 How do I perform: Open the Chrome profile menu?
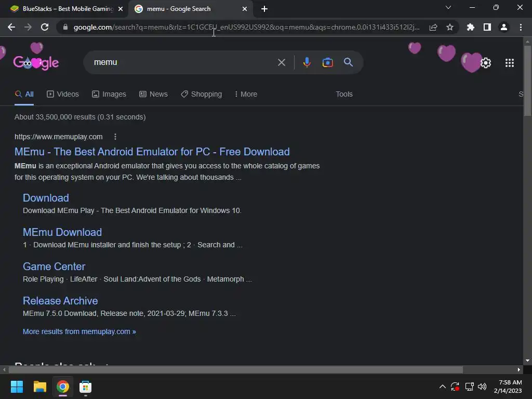504,27
